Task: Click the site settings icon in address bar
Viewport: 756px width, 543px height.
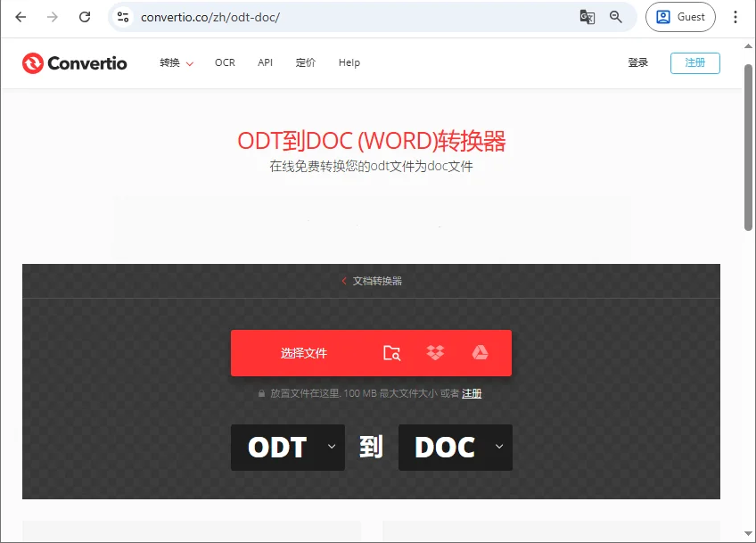Action: tap(123, 16)
